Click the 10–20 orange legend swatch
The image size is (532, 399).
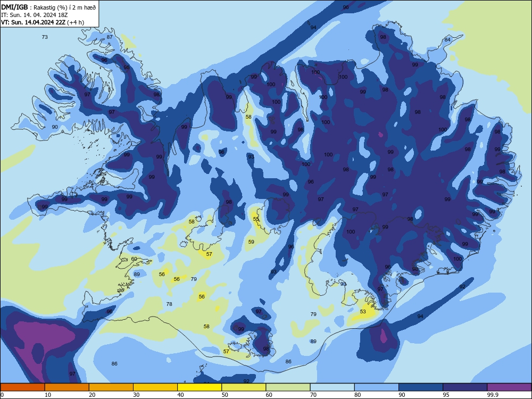coord(67,387)
